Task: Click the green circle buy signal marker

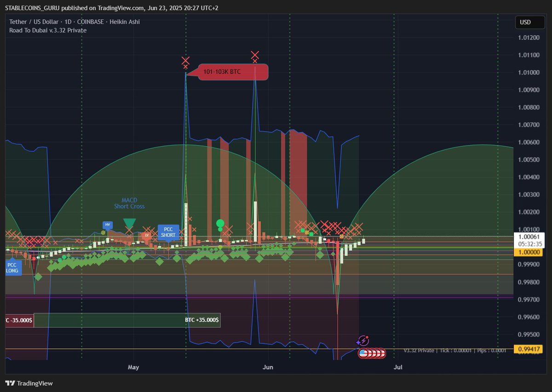Action: click(x=220, y=222)
